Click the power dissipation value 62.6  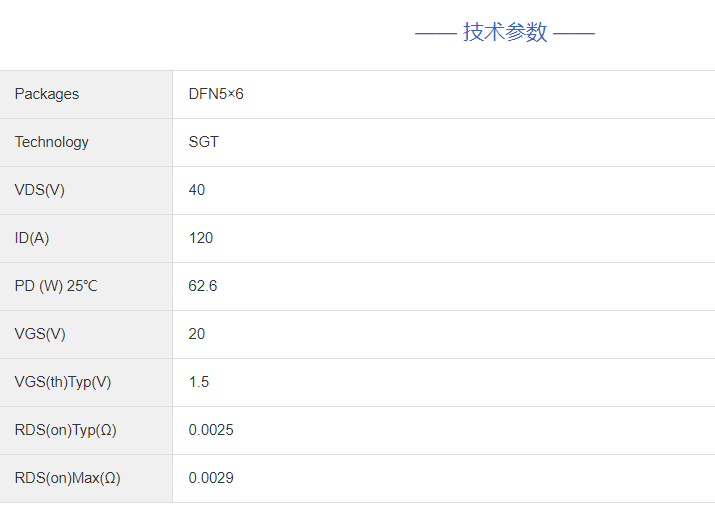(203, 286)
